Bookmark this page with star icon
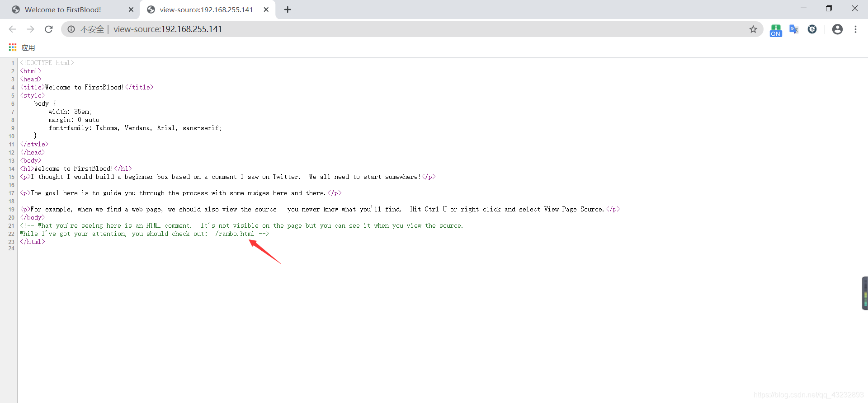Screen dimensions: 868x403 coord(753,29)
